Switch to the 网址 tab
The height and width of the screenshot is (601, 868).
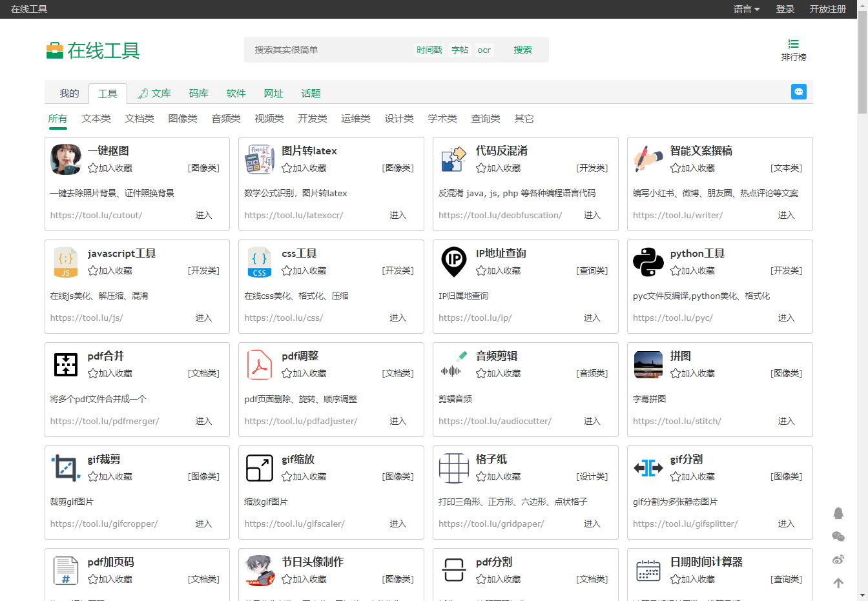[x=273, y=94]
